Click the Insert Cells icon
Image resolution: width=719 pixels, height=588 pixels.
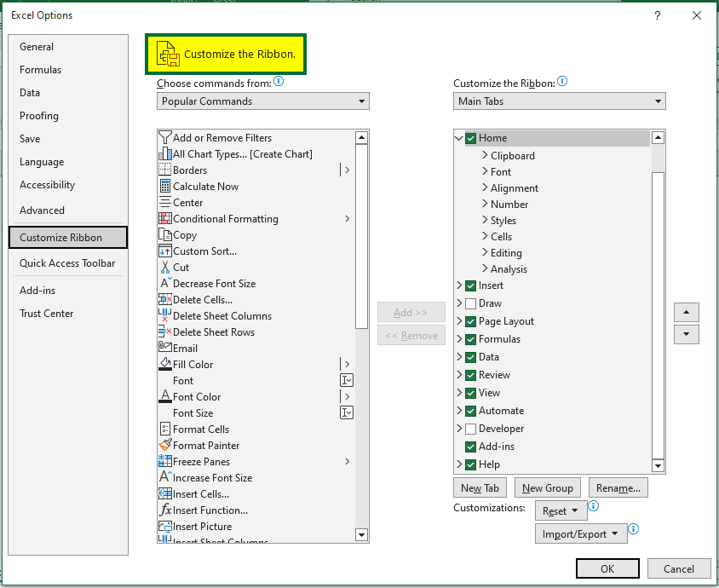164,493
